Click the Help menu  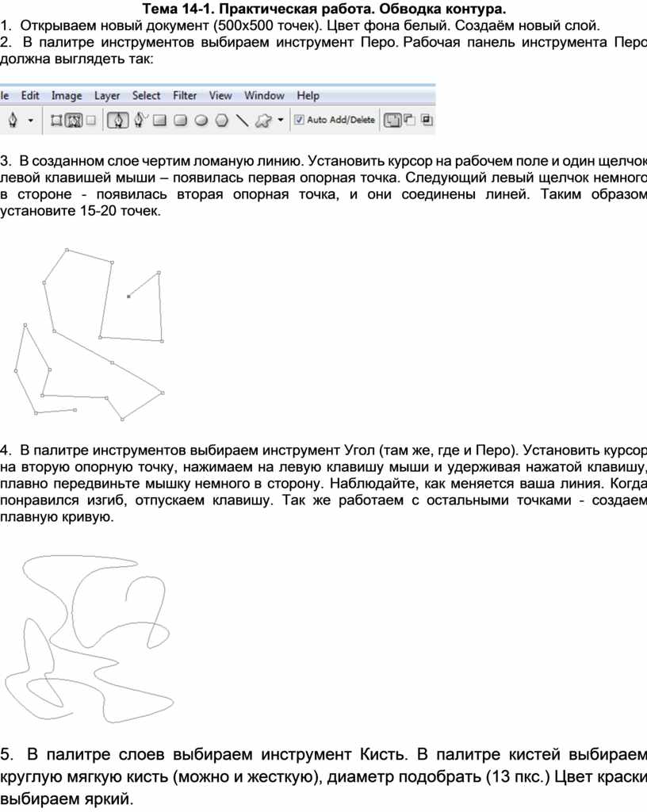point(308,96)
